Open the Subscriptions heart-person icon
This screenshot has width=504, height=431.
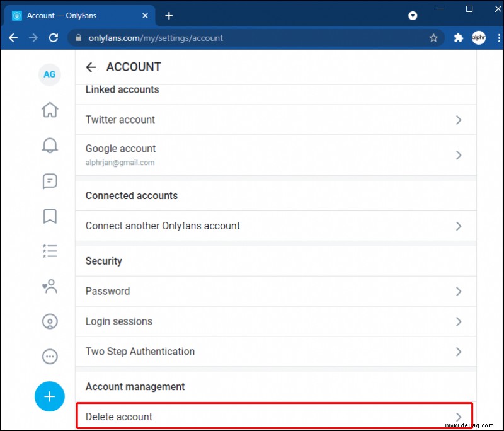(x=50, y=286)
